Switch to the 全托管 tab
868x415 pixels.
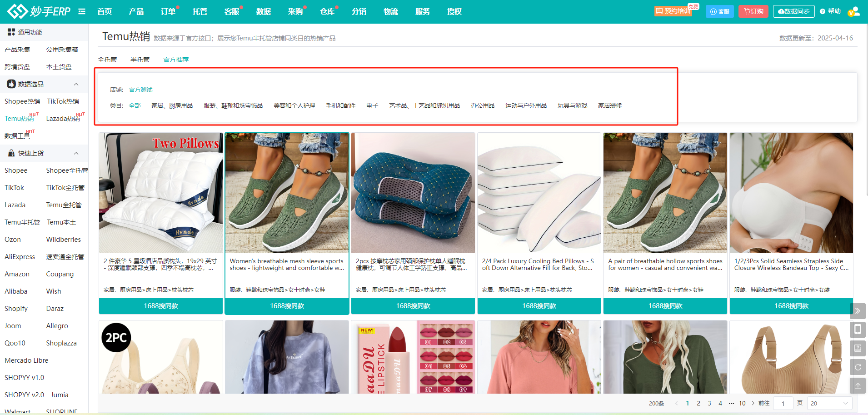[107, 60]
